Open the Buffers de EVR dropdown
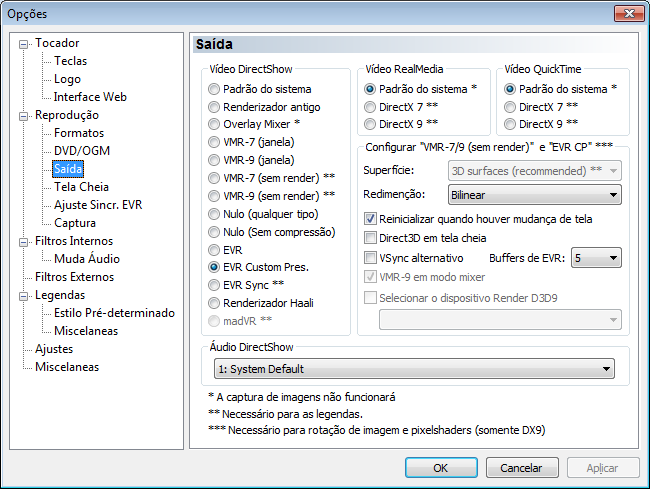650x489 pixels. click(x=596, y=258)
